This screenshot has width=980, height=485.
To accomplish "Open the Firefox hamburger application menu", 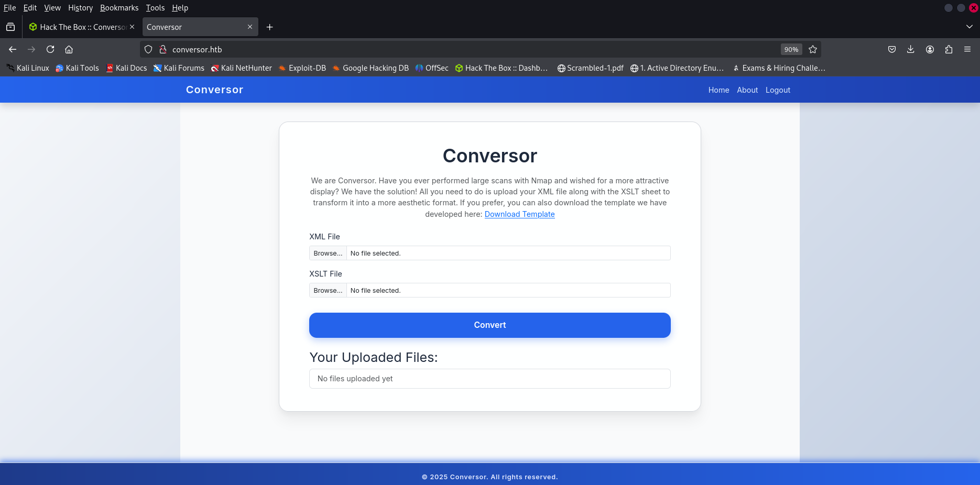I will point(967,49).
